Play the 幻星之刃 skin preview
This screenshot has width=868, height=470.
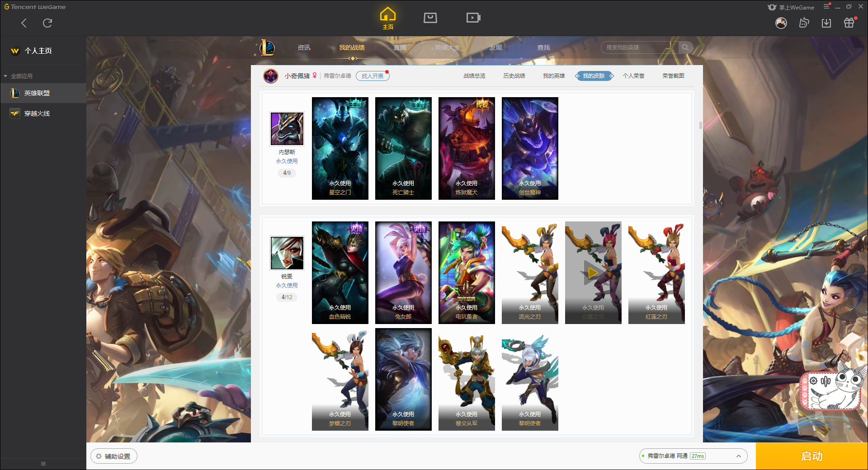pos(593,273)
